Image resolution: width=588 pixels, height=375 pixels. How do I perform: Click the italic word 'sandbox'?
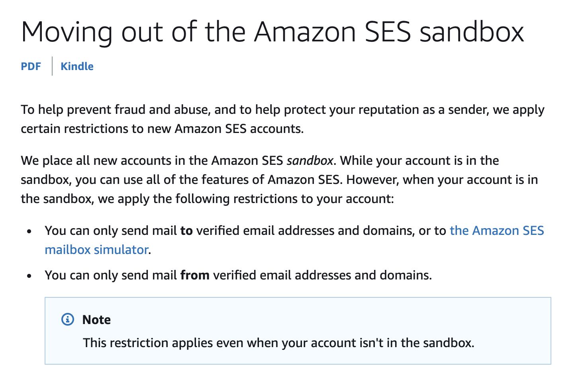(x=310, y=160)
